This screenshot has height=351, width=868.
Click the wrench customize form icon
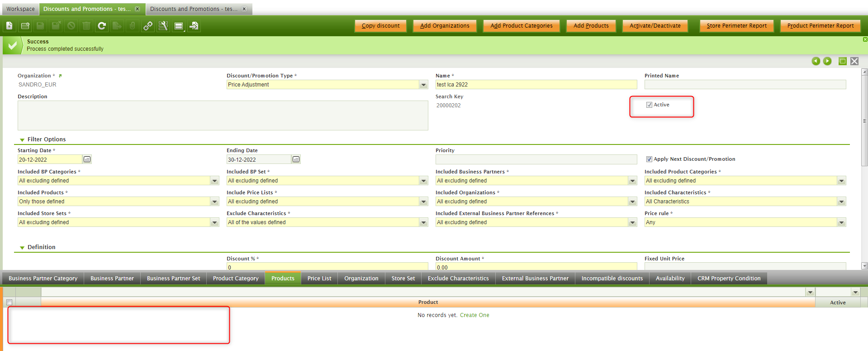[x=163, y=26]
